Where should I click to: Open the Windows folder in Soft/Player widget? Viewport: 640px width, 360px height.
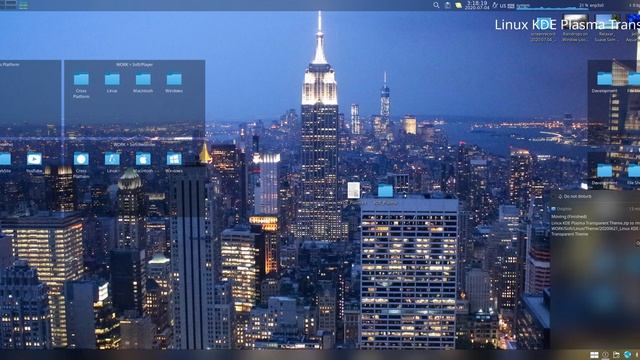click(174, 80)
